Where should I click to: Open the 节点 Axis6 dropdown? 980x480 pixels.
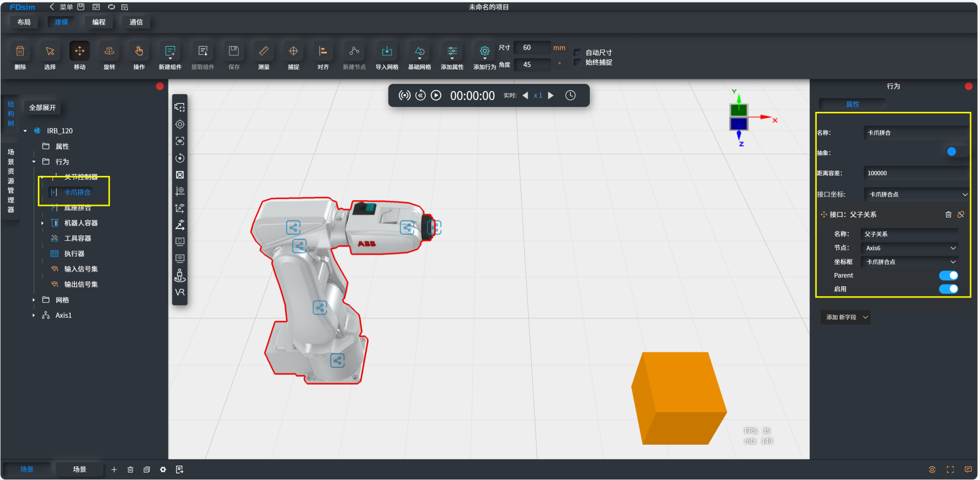[909, 248]
